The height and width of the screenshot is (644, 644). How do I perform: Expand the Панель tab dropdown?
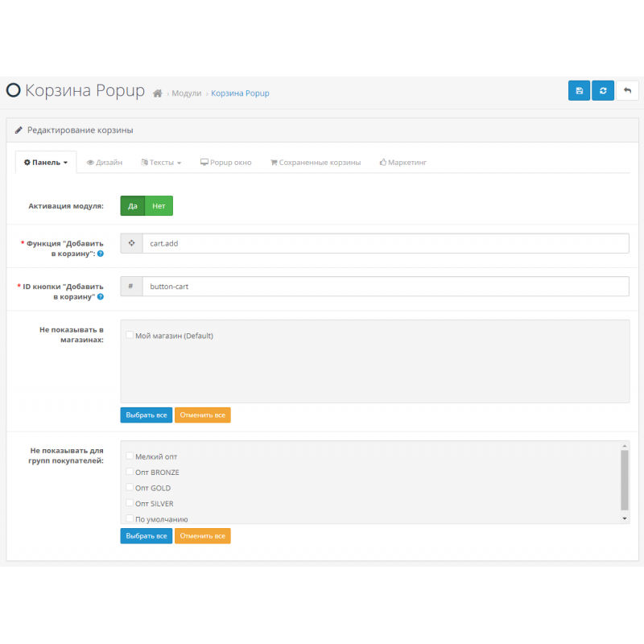click(46, 163)
